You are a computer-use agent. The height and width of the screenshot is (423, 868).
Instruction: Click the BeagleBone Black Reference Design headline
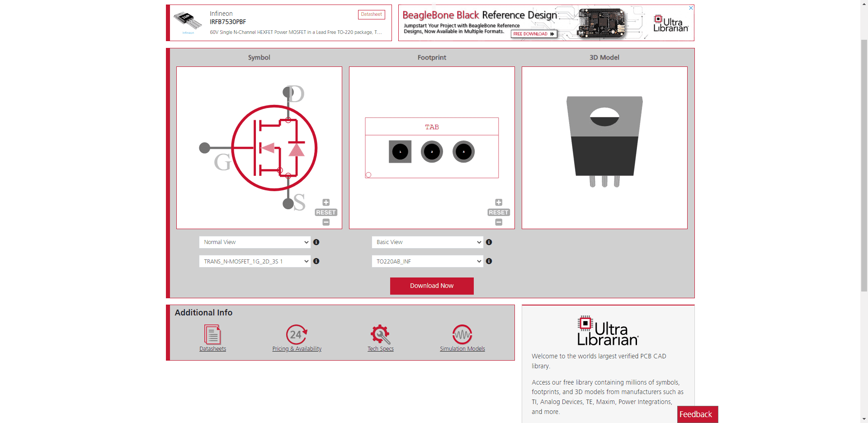[x=480, y=15]
